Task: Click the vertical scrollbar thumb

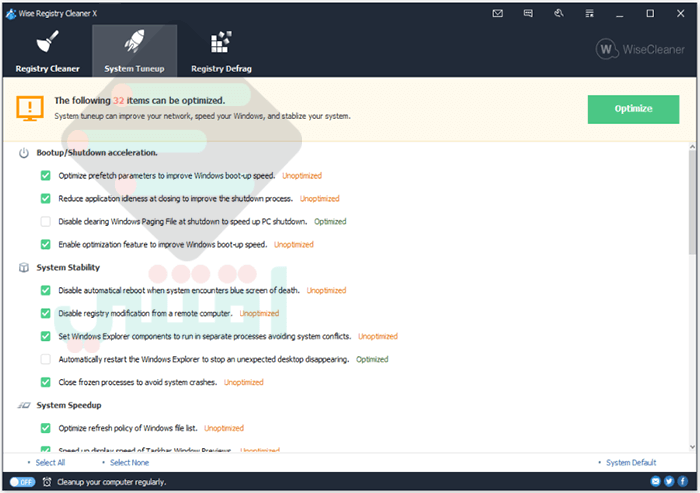Action: tap(692, 202)
